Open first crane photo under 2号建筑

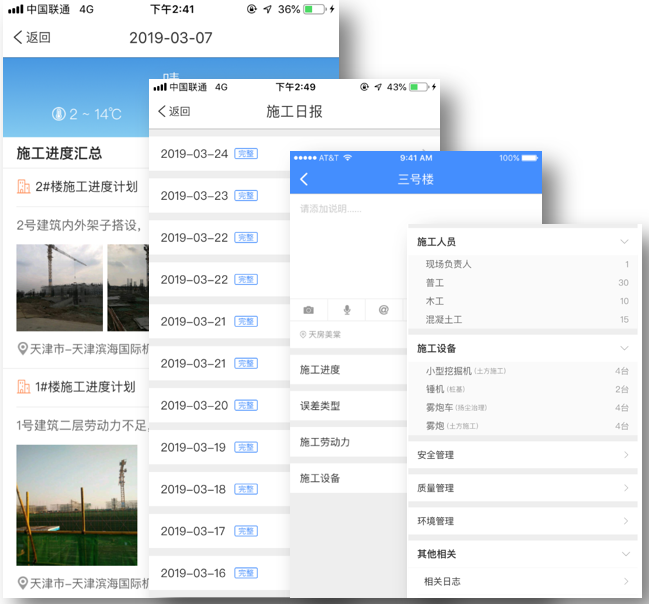(x=60, y=288)
